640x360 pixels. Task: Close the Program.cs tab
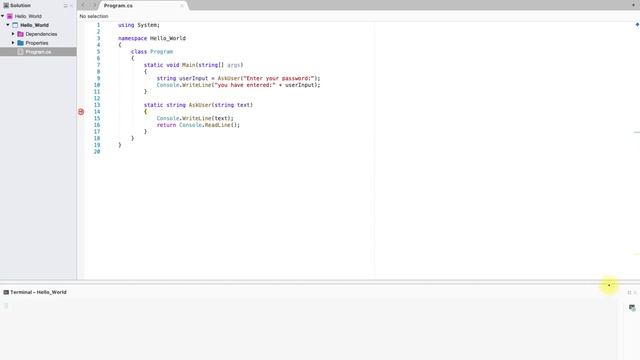click(x=182, y=6)
